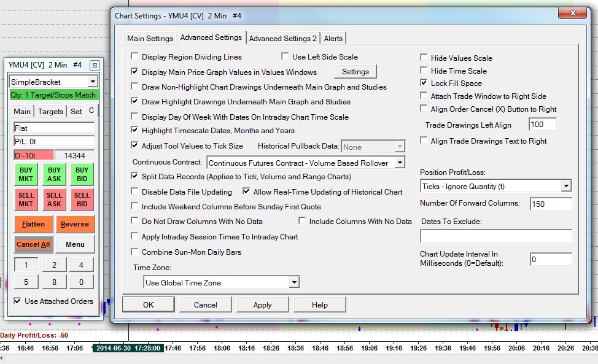This screenshot has width=598, height=364.
Task: Click the Settings button for values windows
Action: (x=355, y=72)
